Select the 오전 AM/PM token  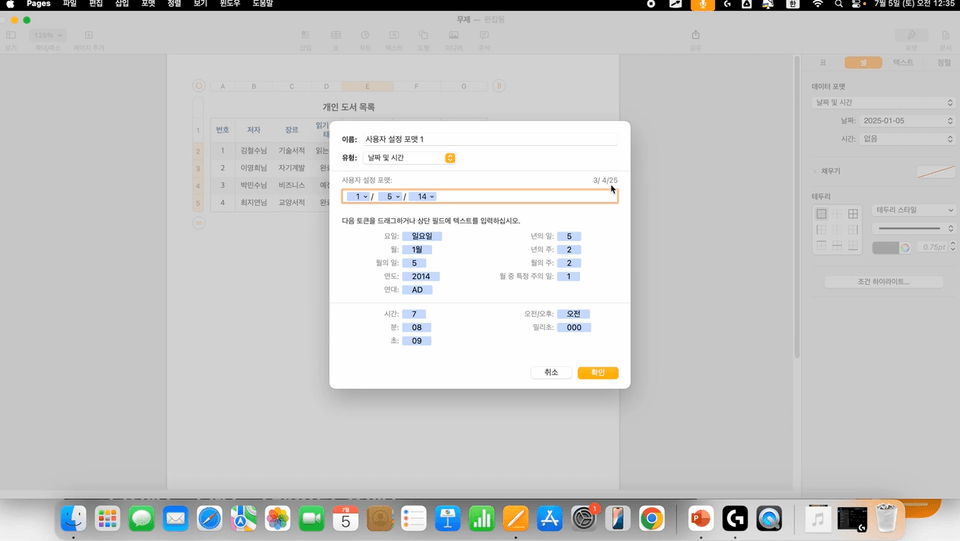(573, 314)
